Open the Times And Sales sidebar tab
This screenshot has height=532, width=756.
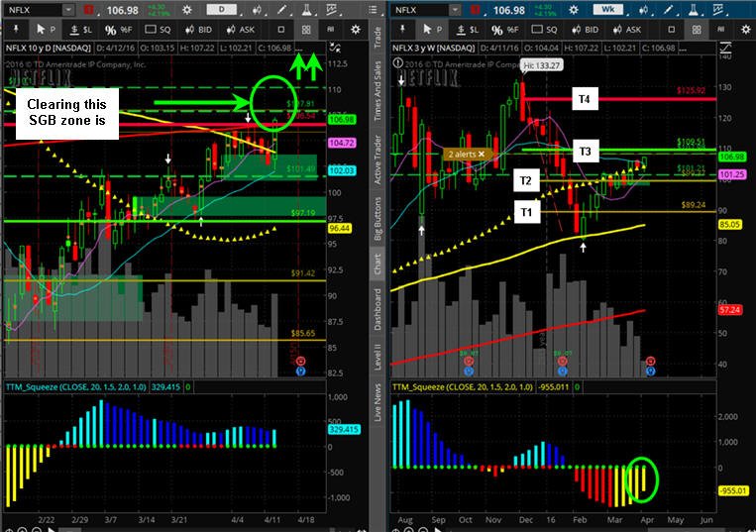(378, 91)
